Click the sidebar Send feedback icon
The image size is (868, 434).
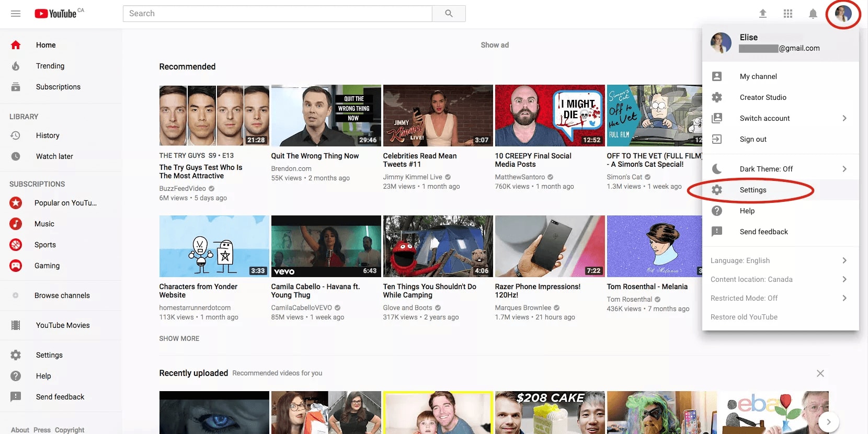tap(16, 397)
